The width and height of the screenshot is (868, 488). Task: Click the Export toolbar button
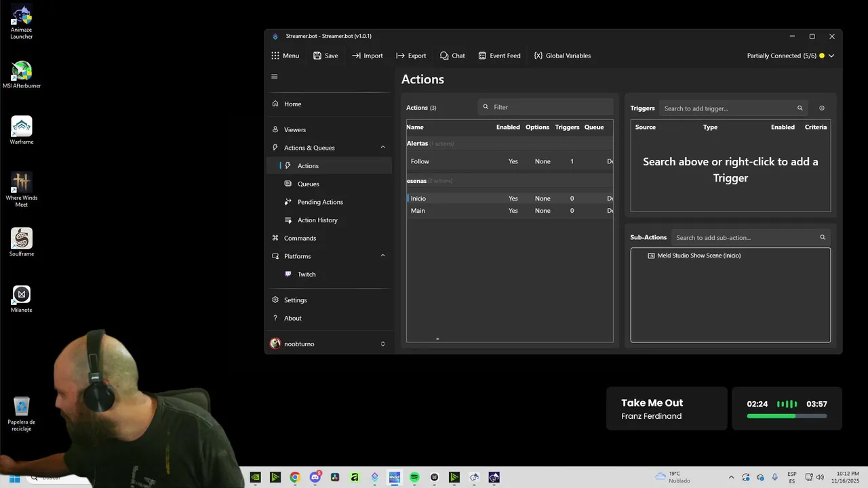tap(411, 56)
